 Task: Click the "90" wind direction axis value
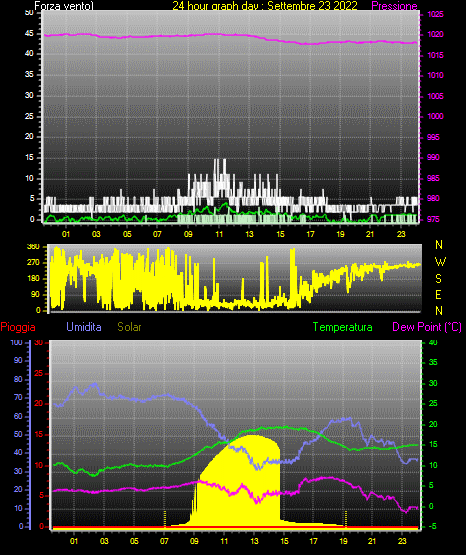pos(36,294)
